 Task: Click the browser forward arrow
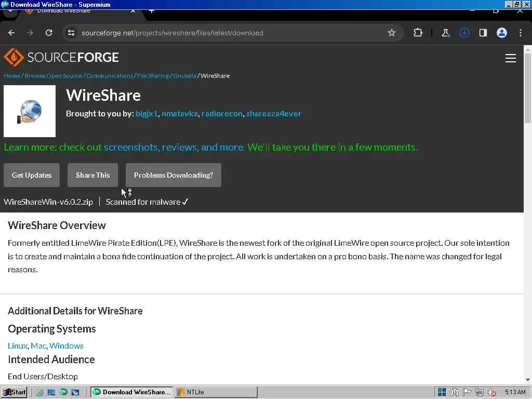[30, 33]
